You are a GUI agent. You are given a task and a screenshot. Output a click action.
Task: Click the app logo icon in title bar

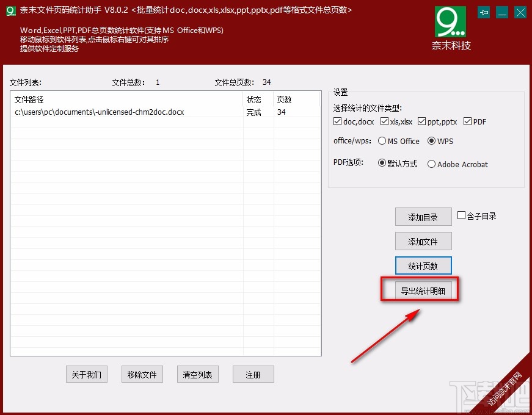tap(11, 11)
